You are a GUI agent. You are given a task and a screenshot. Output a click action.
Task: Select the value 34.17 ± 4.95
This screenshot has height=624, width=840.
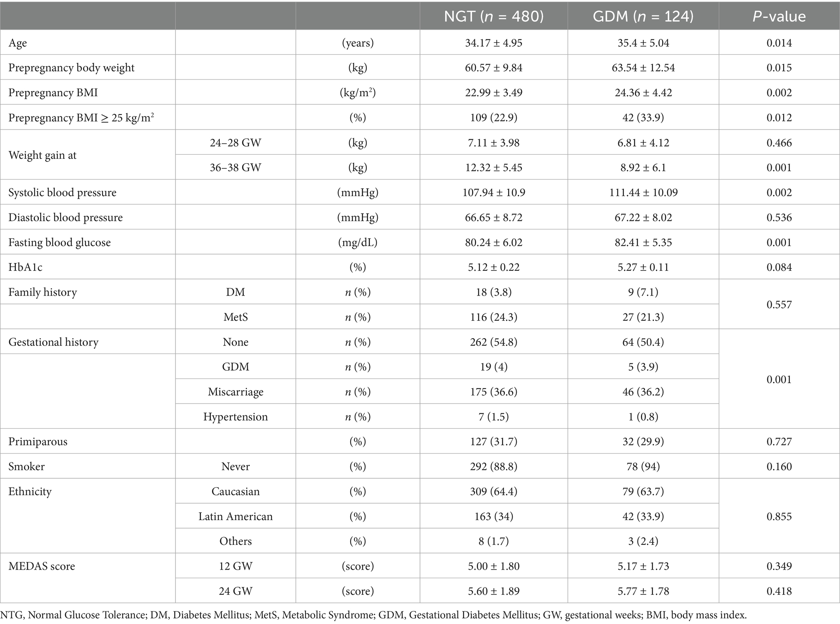(494, 43)
